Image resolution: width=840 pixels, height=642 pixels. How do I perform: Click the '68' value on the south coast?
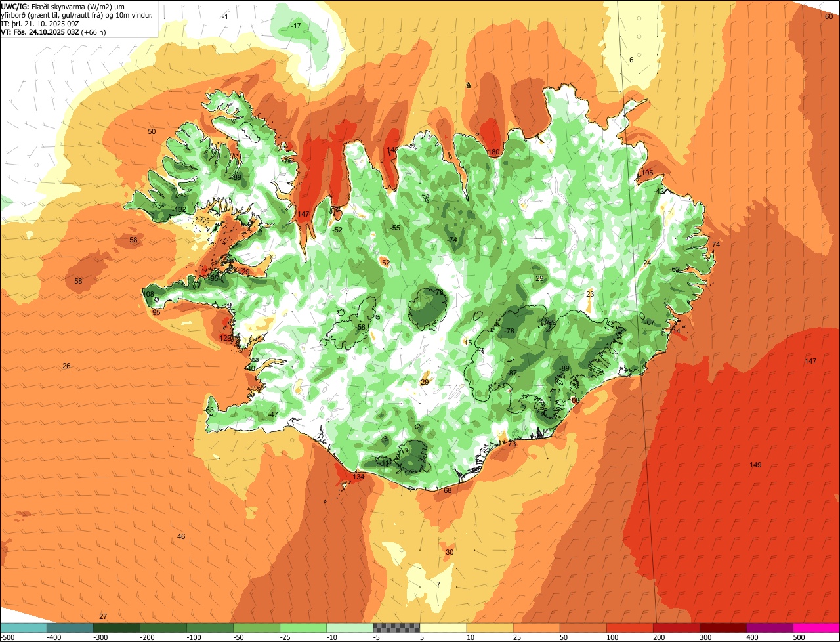pyautogui.click(x=448, y=490)
